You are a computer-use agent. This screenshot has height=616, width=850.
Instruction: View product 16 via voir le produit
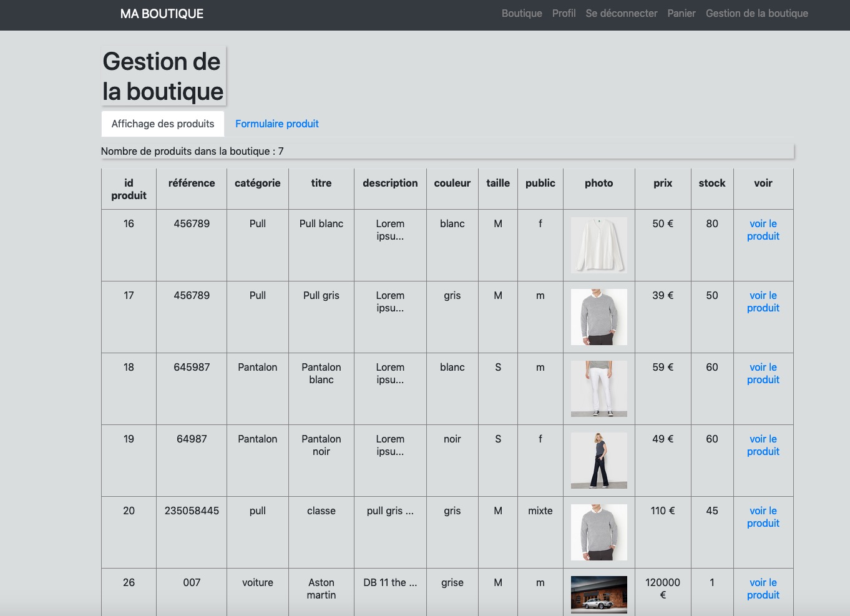[x=763, y=230]
